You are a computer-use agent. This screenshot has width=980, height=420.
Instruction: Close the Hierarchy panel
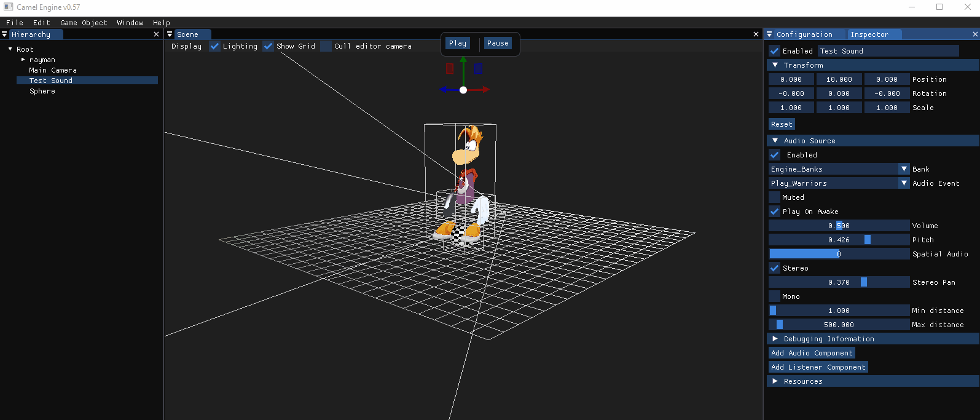point(156,34)
